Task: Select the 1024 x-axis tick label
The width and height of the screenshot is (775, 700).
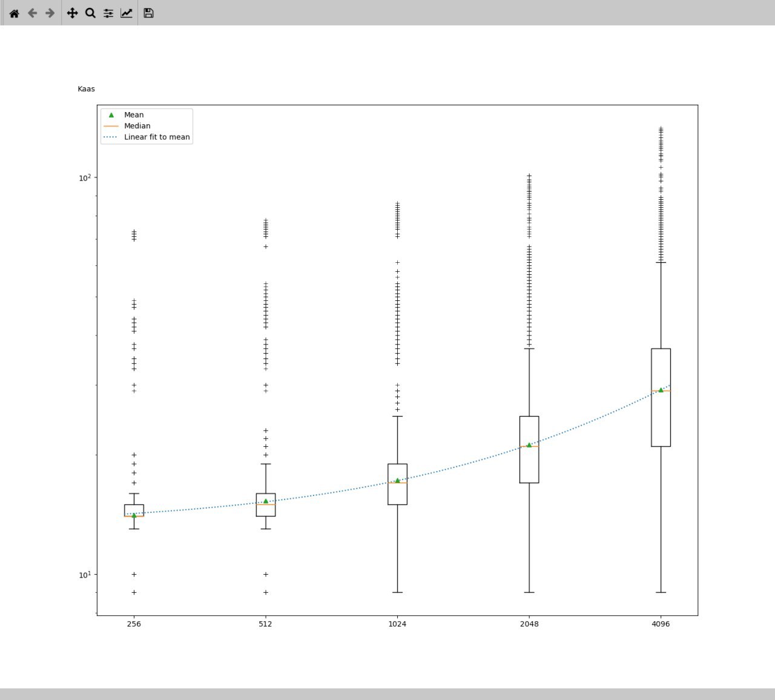Action: (397, 624)
